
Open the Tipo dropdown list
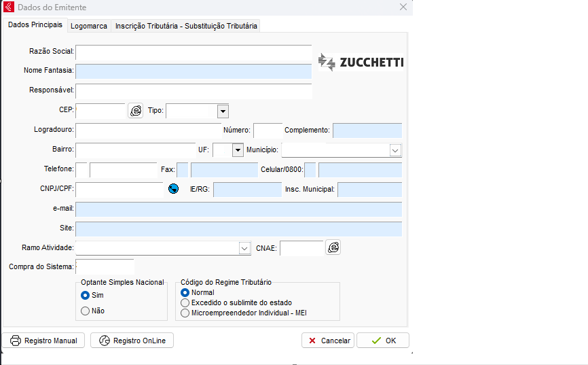(x=223, y=111)
